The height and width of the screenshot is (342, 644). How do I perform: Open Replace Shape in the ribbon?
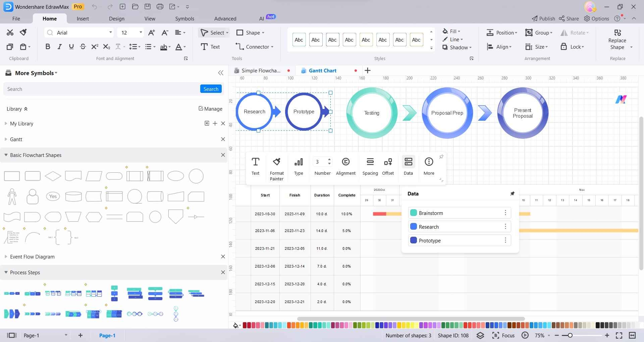tap(618, 39)
